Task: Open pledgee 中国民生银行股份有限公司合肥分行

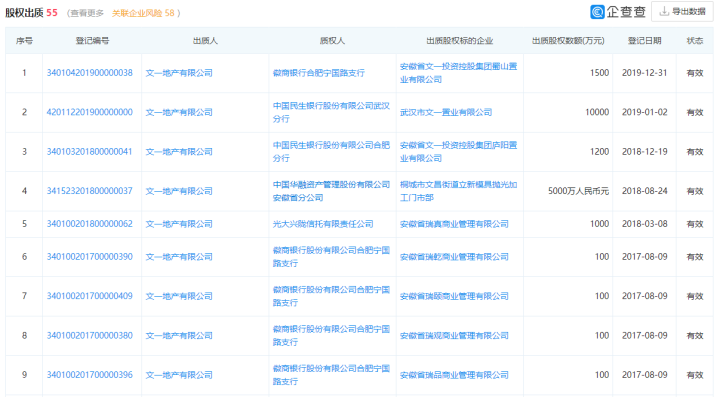Action: (331, 152)
